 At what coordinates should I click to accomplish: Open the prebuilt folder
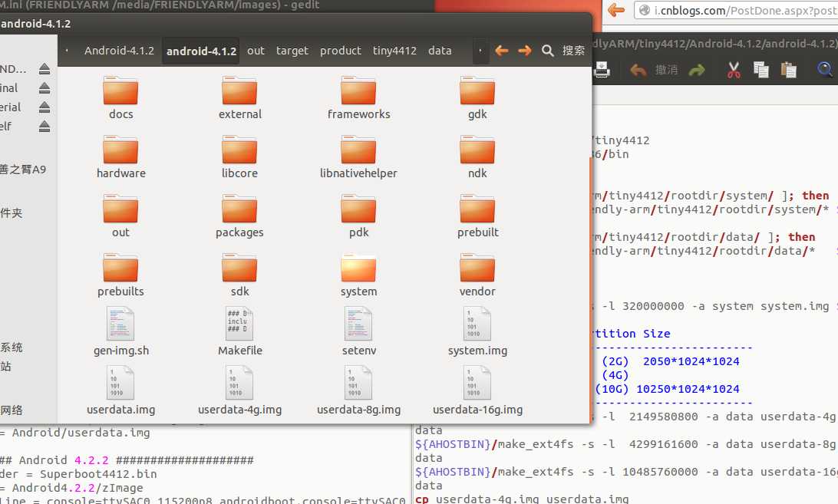477,216
